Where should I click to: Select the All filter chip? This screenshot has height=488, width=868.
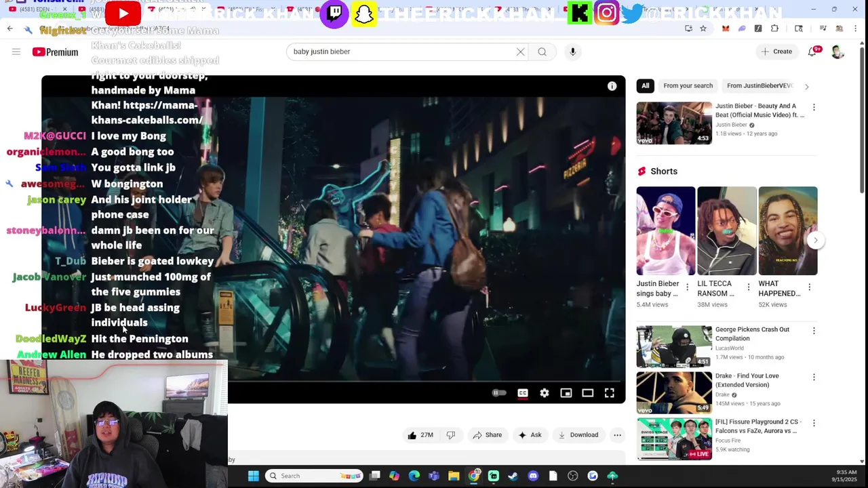[646, 86]
